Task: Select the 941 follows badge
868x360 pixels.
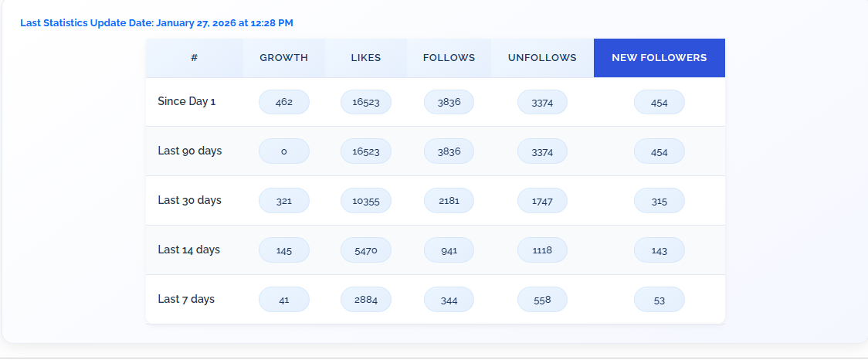Action: coord(449,250)
